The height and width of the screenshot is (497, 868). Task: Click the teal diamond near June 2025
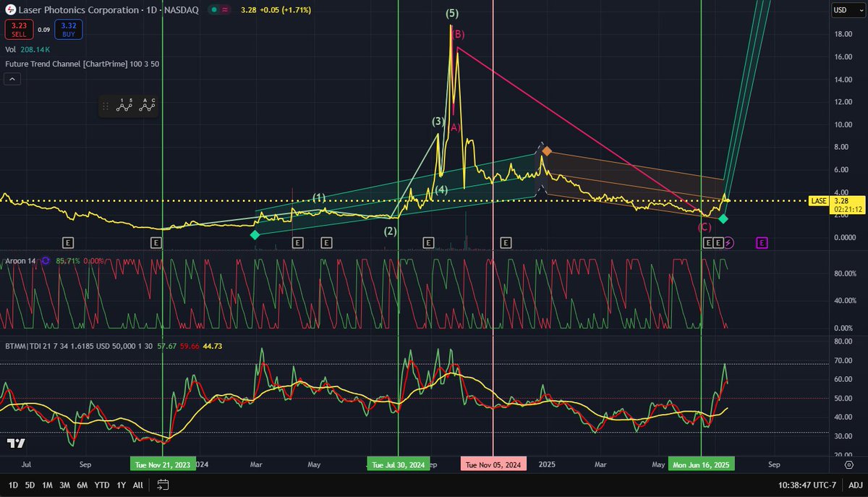(x=723, y=218)
